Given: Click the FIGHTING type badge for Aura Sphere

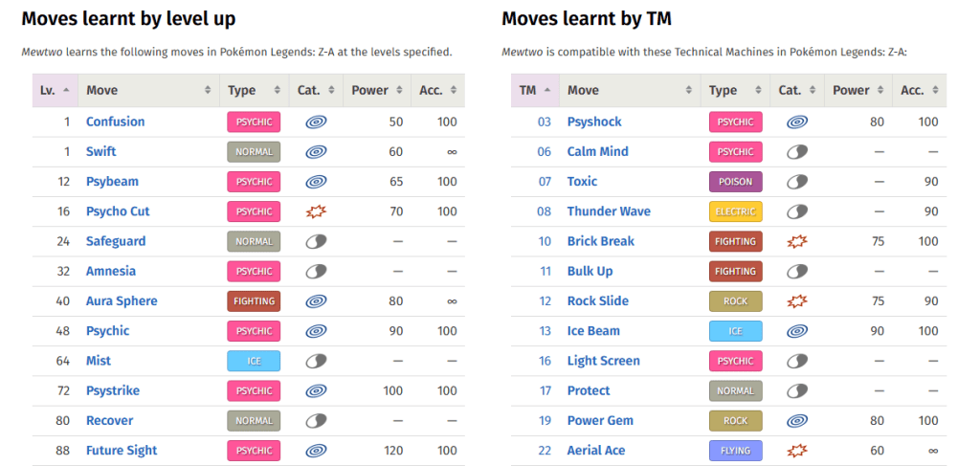Looking at the screenshot, I should (254, 301).
